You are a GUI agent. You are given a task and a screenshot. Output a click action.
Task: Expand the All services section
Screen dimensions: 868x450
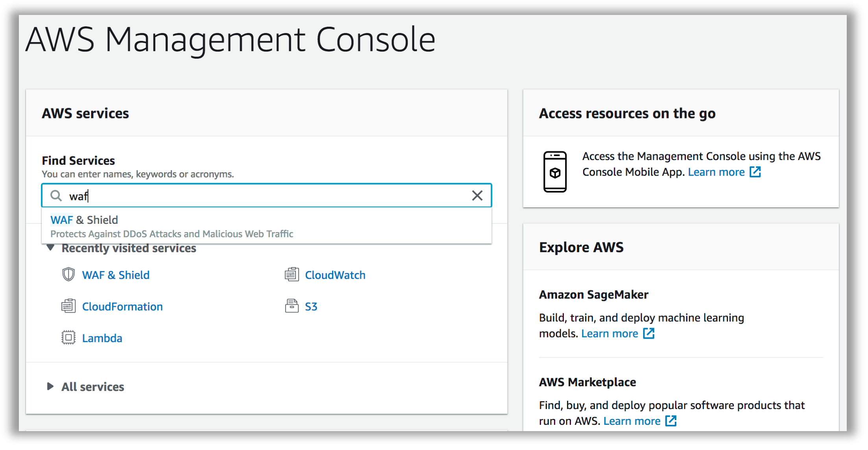coord(50,386)
